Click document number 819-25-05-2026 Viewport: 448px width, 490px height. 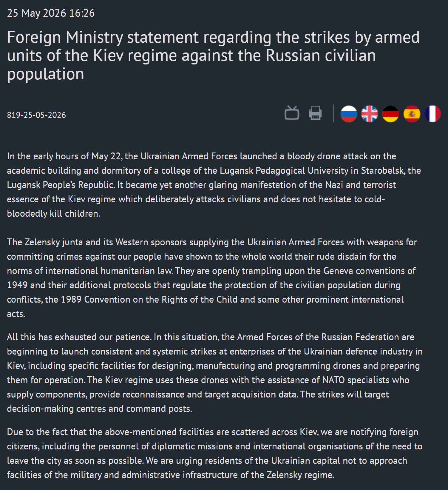36,115
